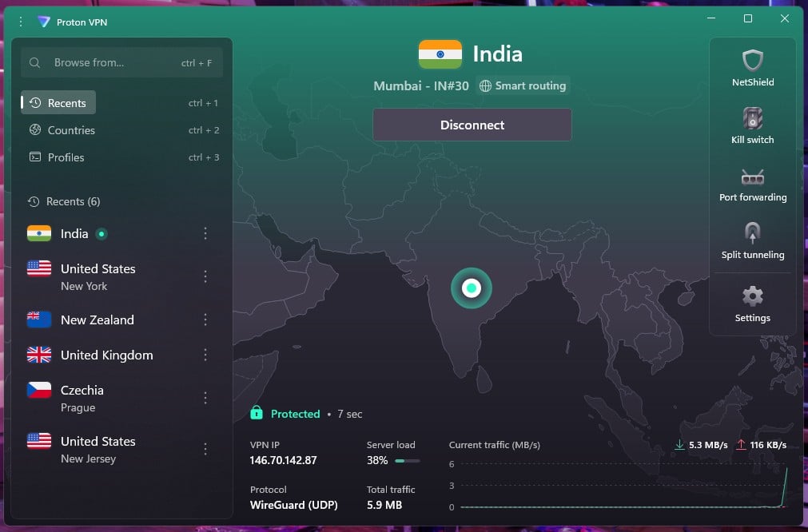Click India's green connected status dot
This screenshot has height=532, width=808.
click(x=101, y=234)
